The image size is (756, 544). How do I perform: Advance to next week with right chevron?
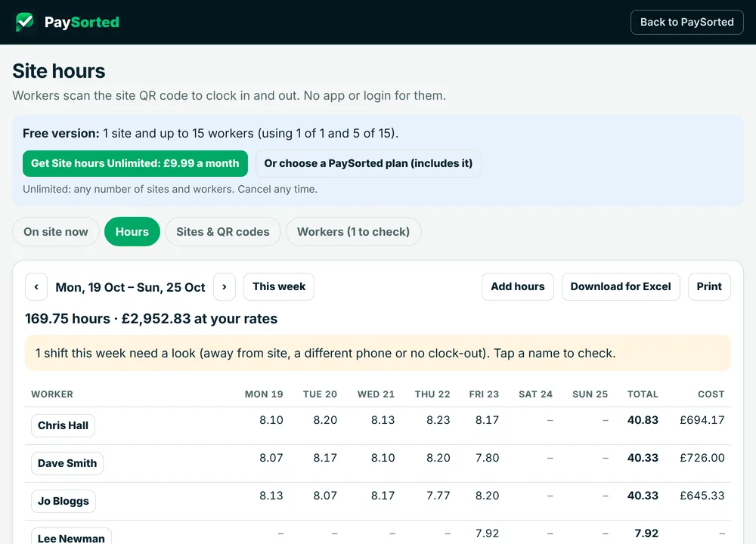pyautogui.click(x=225, y=286)
